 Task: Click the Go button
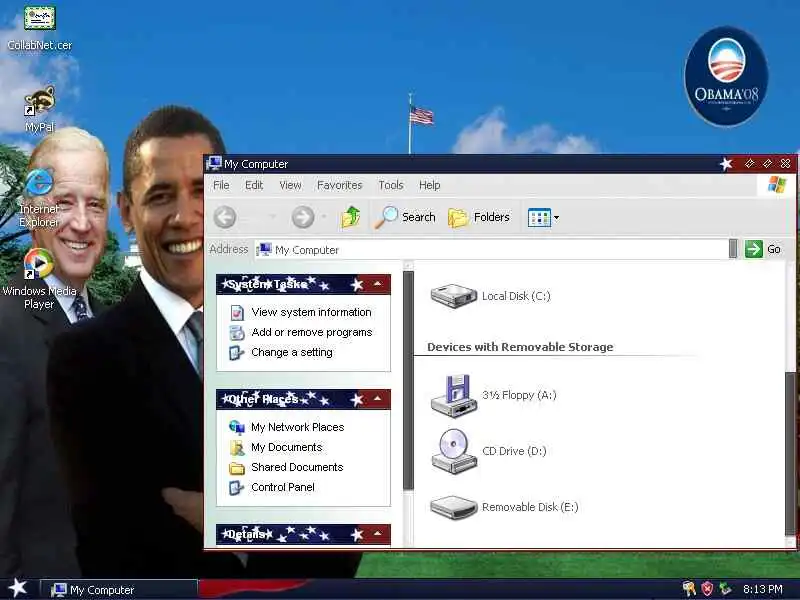coord(763,249)
